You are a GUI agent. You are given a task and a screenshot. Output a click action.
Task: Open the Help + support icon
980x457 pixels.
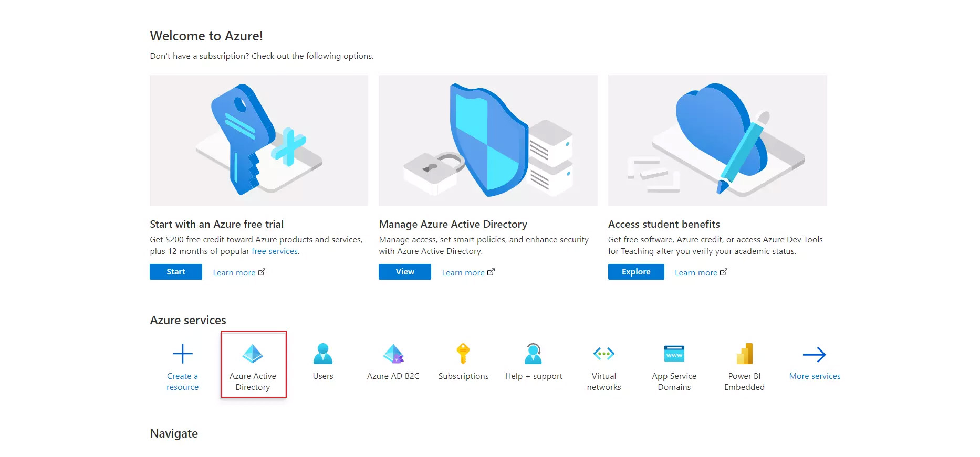pyautogui.click(x=534, y=354)
